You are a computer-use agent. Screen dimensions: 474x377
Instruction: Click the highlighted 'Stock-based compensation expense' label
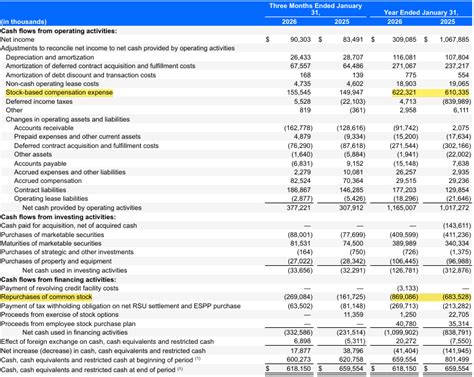pyautogui.click(x=59, y=92)
